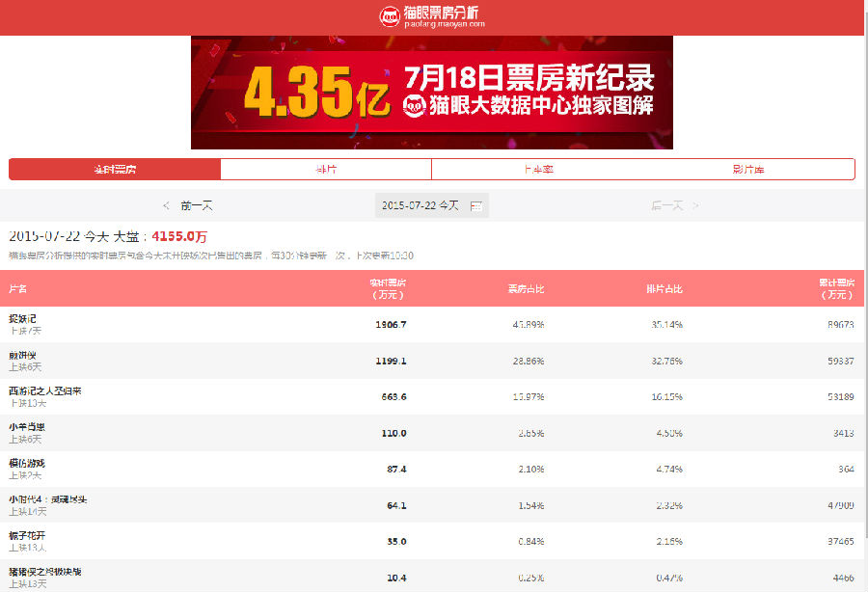The width and height of the screenshot is (868, 592).
Task: Click realtime value 110.0 for 小羊肖恩
Action: (393, 433)
